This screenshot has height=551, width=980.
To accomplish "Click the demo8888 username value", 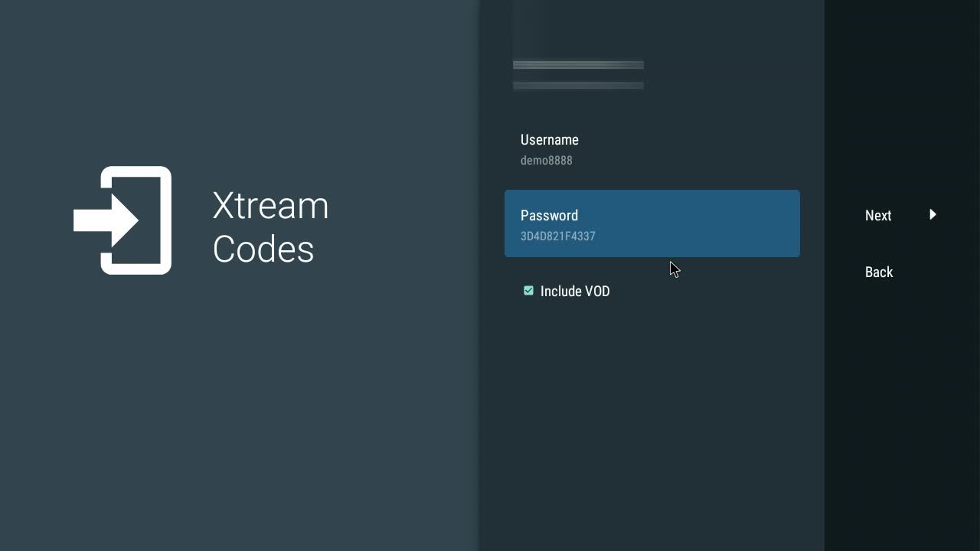I will pyautogui.click(x=547, y=161).
